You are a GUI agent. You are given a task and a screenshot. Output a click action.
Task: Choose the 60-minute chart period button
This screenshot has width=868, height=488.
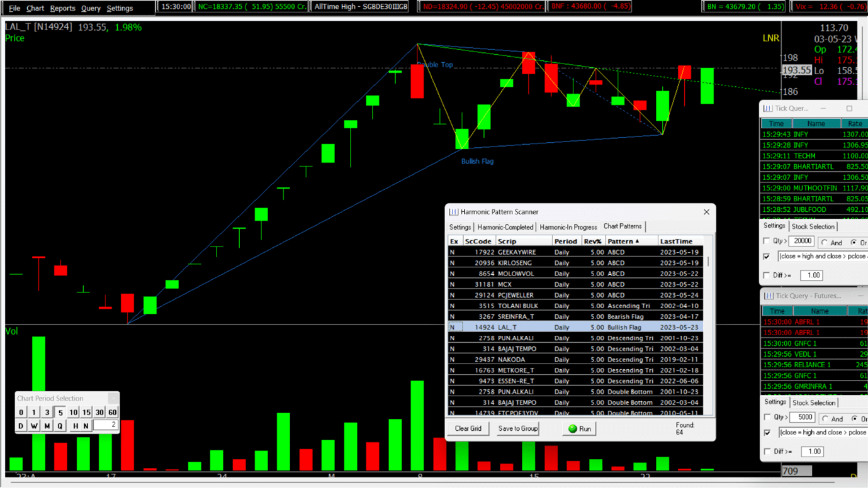click(113, 413)
